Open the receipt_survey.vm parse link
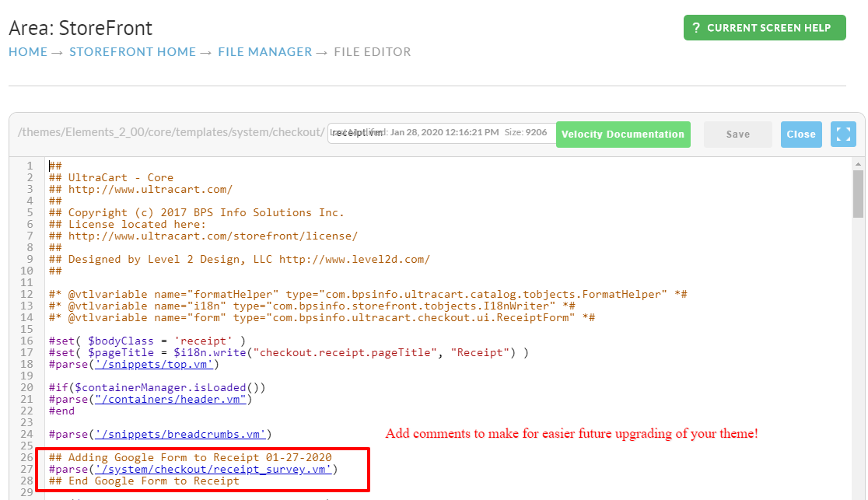The width and height of the screenshot is (868, 500). [213, 469]
